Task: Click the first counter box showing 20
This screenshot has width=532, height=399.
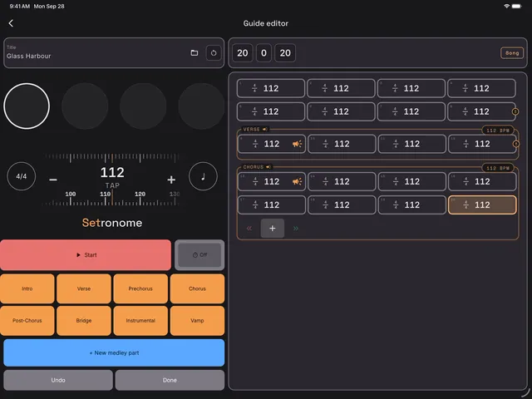Action: [x=242, y=53]
